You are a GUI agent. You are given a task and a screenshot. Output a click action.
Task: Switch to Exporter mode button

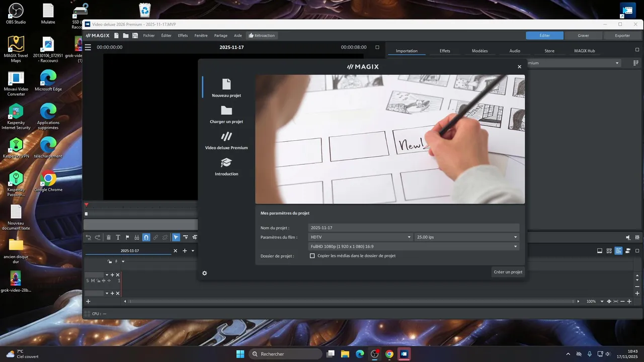pyautogui.click(x=622, y=36)
